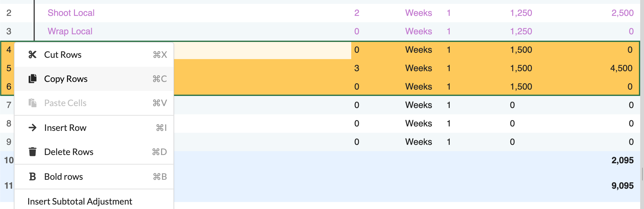Image resolution: width=644 pixels, height=209 pixels.
Task: Click the 1,250 rate cell for Shoot Local
Action: pos(521,13)
